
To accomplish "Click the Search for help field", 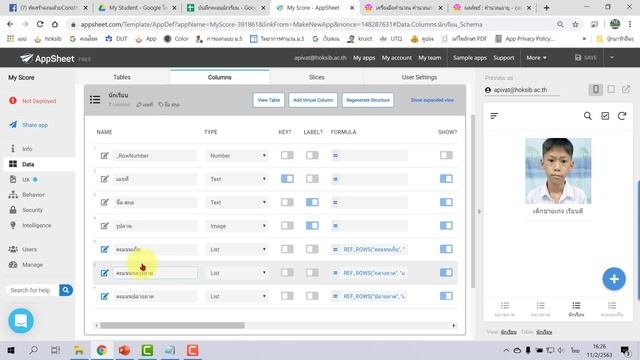I will point(33,290).
